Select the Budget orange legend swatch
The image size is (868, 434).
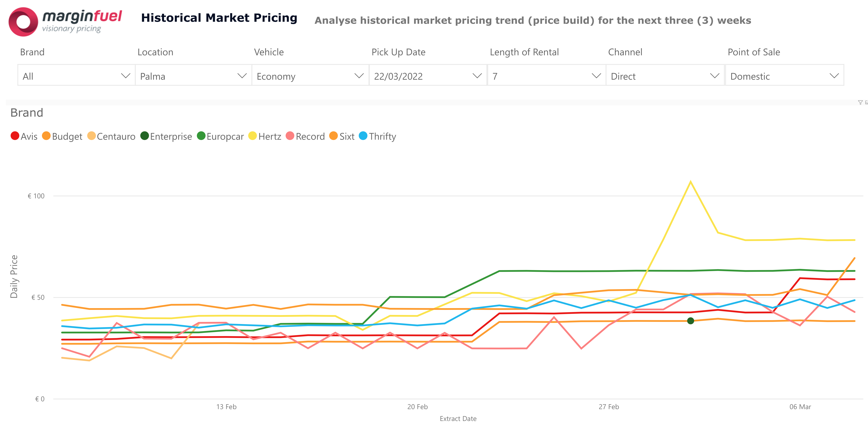pos(46,136)
